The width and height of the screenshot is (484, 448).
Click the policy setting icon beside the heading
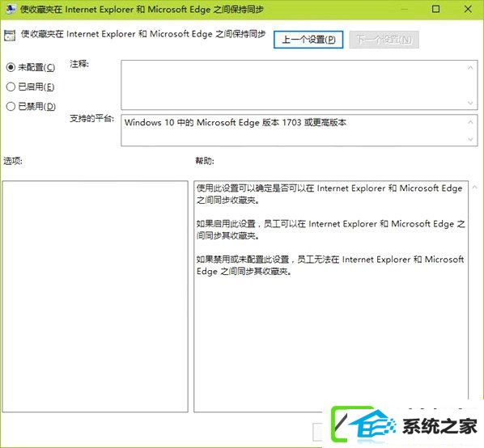click(10, 35)
